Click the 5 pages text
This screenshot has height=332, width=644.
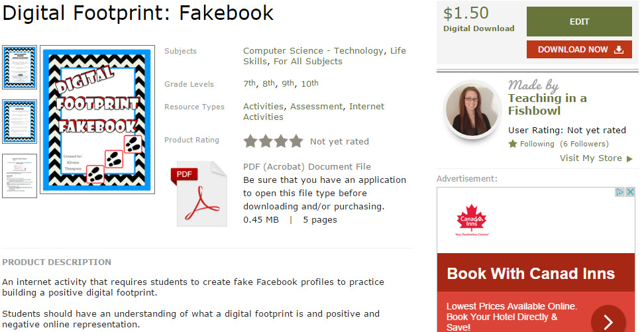pos(320,220)
